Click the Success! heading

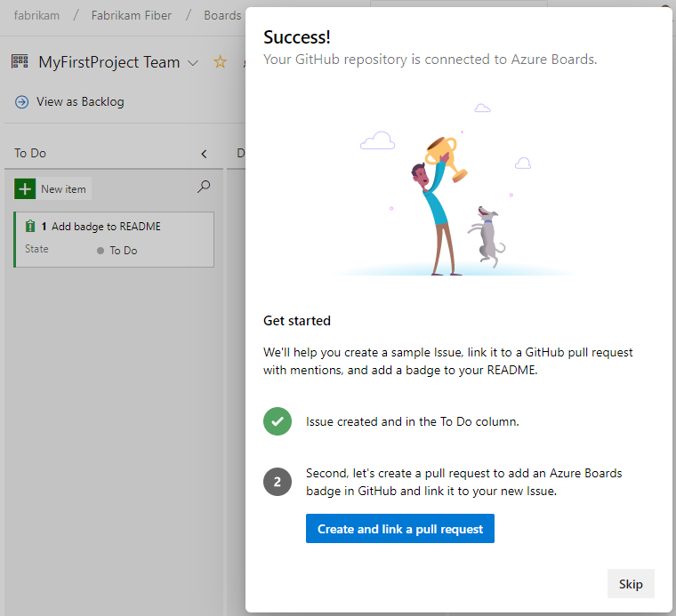coord(297,37)
